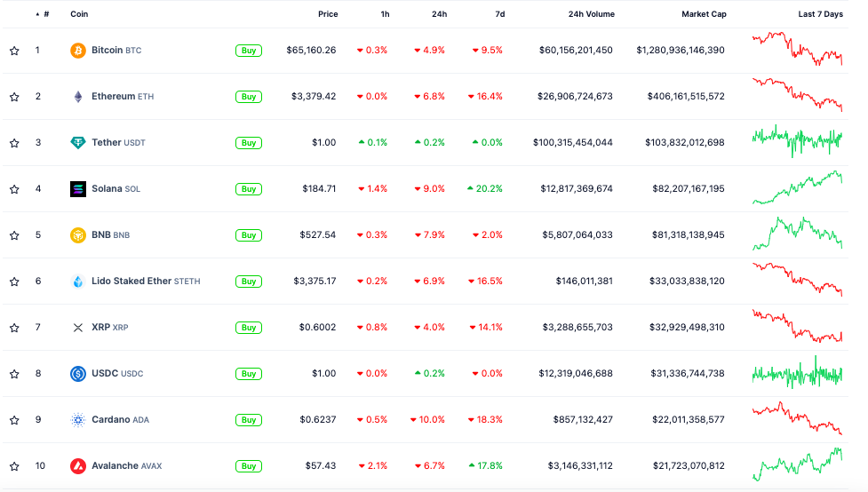
Task: Open the Ethereum ETH coin link
Action: tap(123, 96)
